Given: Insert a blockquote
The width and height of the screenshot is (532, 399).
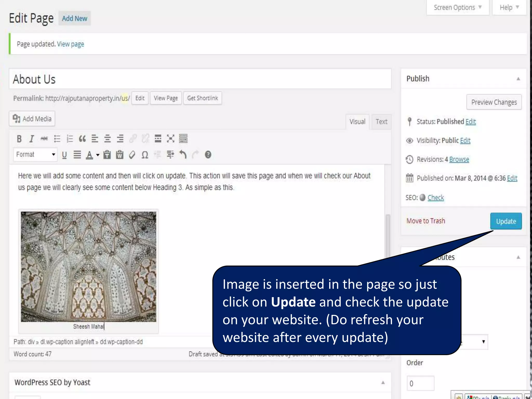Looking at the screenshot, I should coord(82,139).
